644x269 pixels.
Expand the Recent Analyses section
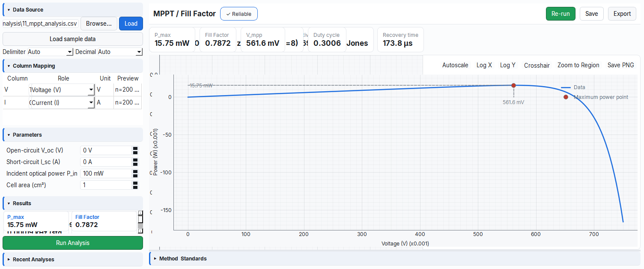click(x=73, y=259)
